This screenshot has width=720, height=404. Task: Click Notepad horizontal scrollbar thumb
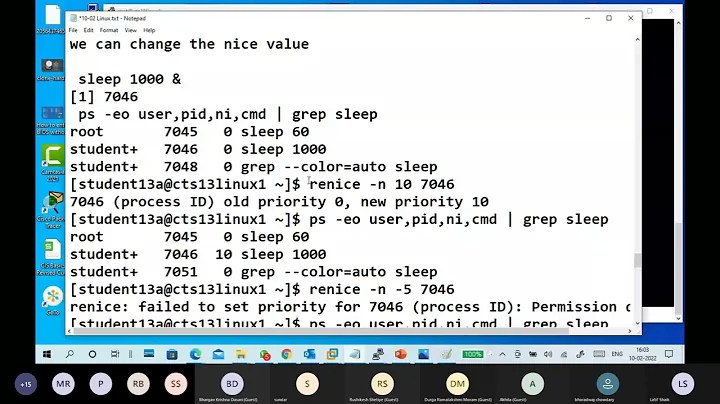tap(321, 331)
